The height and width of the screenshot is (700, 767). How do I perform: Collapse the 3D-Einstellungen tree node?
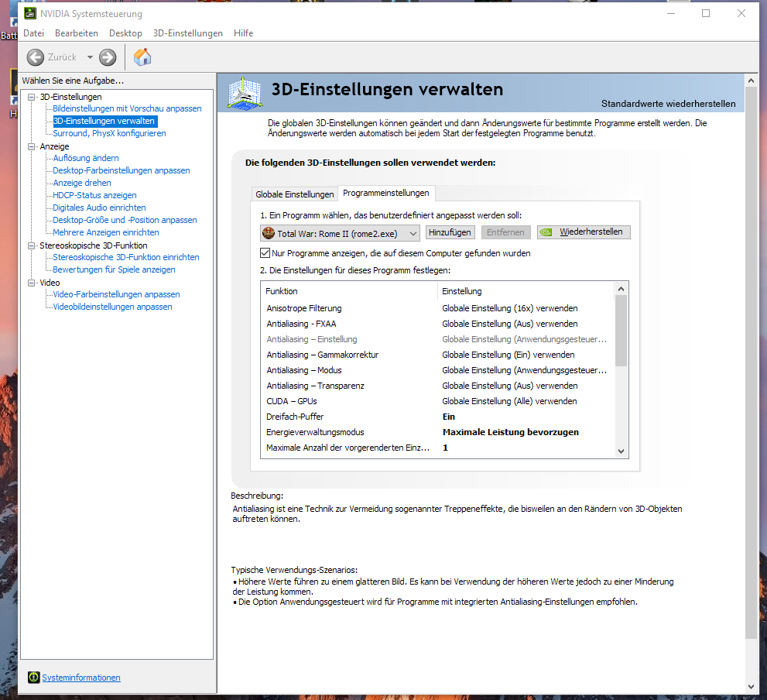pyautogui.click(x=32, y=97)
